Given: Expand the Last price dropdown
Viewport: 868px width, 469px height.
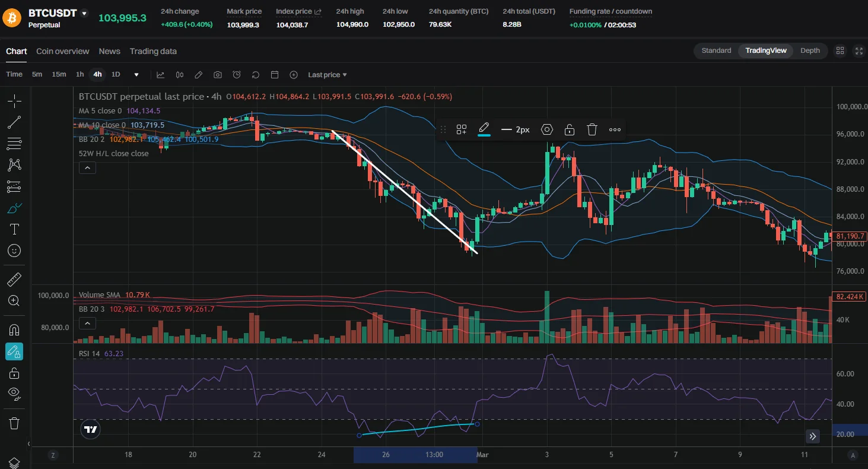Looking at the screenshot, I should coord(328,75).
